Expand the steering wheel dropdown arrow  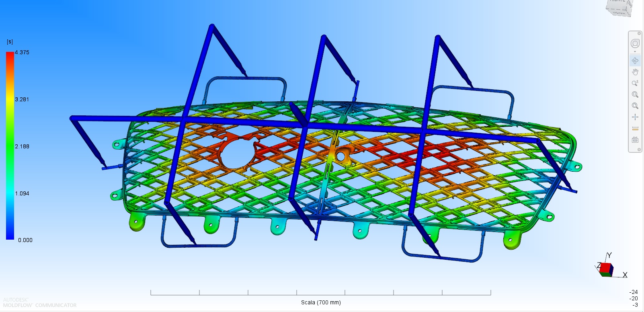point(635,52)
